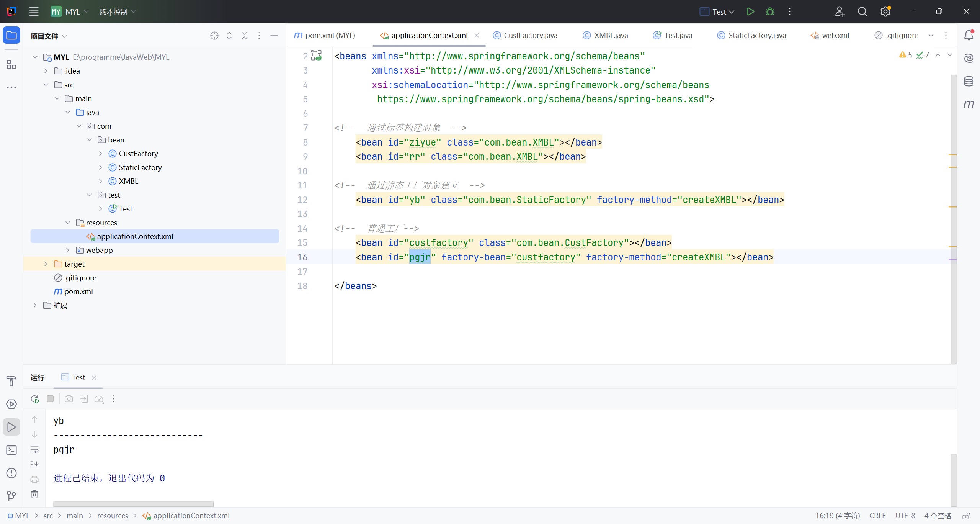Open the Terminal tool window icon
The width and height of the screenshot is (980, 524).
pyautogui.click(x=11, y=450)
